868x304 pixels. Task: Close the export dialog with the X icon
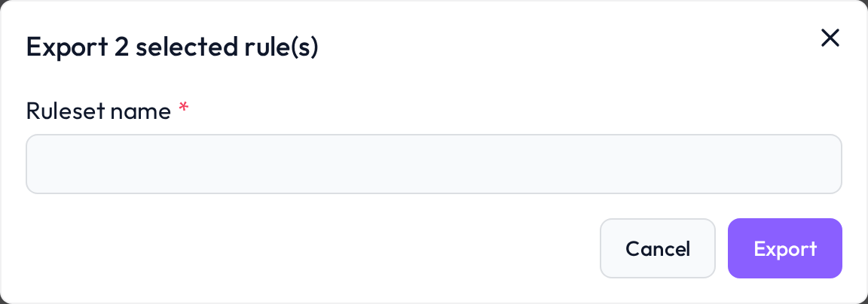830,38
